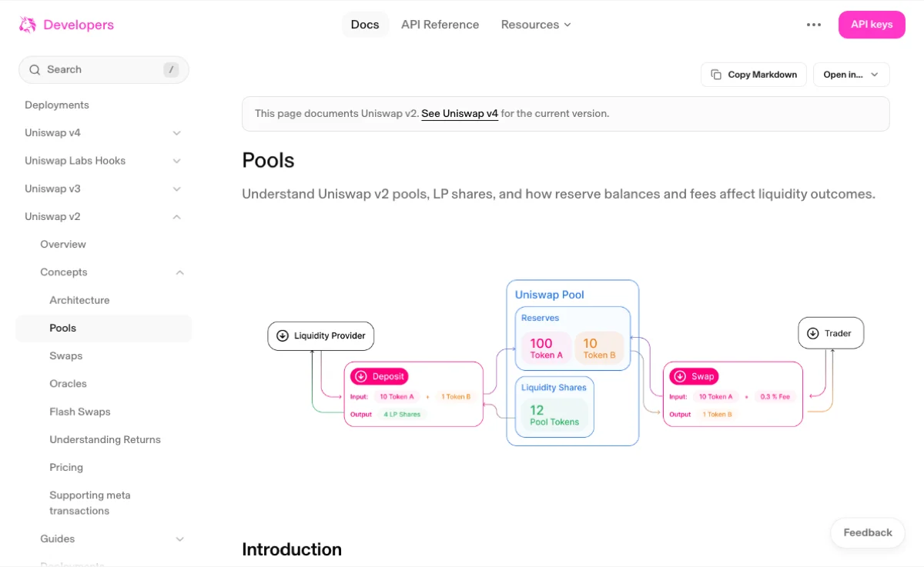Click the '10 Token B' reserve box
The image size is (924, 567).
599,348
